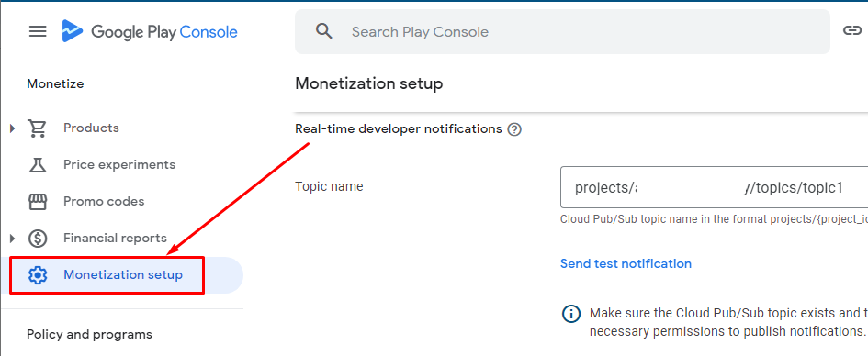The width and height of the screenshot is (868, 356).
Task: Click the link icon beside search bar
Action: [x=851, y=30]
